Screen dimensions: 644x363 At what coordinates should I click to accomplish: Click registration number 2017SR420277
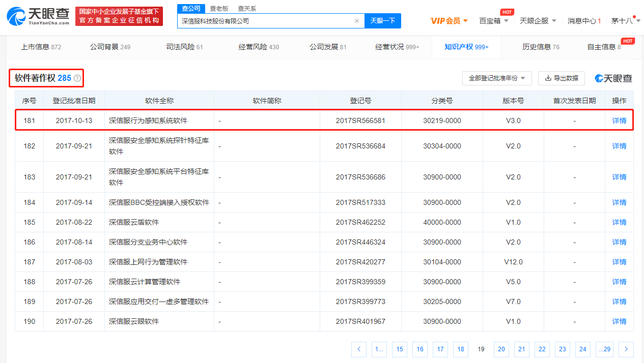[x=360, y=262]
